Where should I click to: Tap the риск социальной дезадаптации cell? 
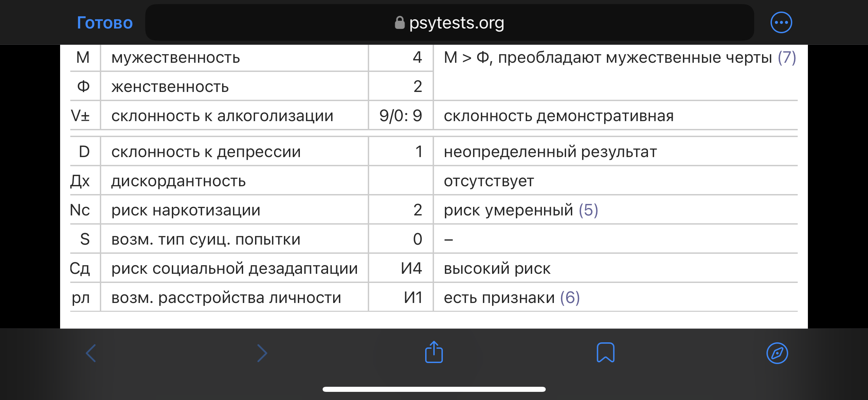tap(234, 268)
